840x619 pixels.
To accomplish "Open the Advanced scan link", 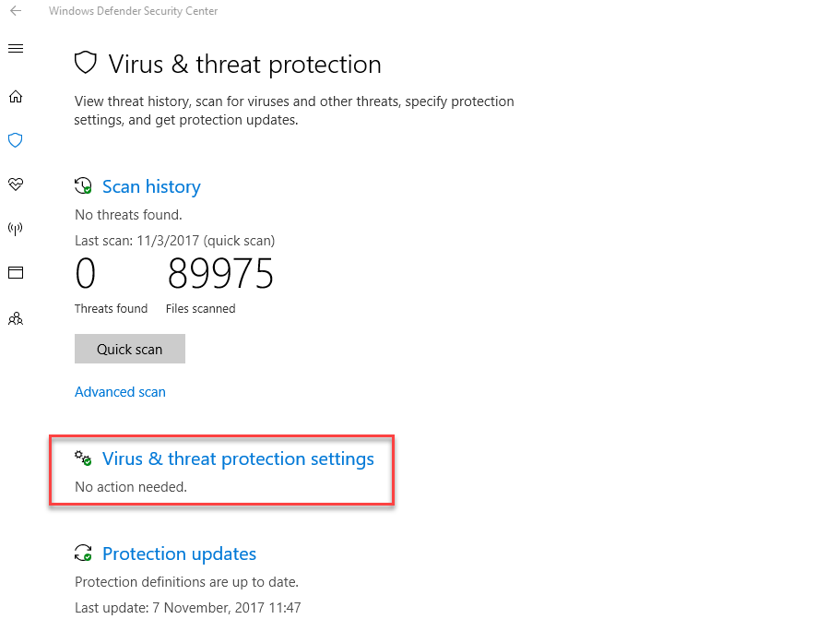I will point(120,392).
